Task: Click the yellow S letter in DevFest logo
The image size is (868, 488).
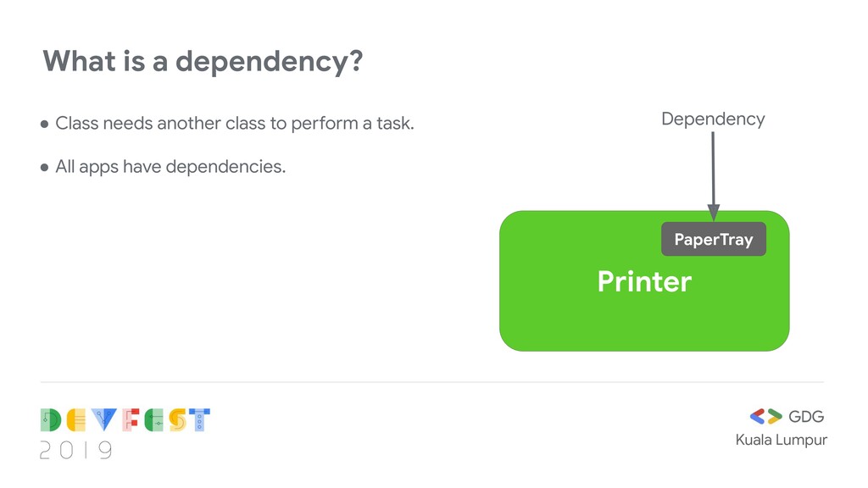Action: (x=177, y=420)
